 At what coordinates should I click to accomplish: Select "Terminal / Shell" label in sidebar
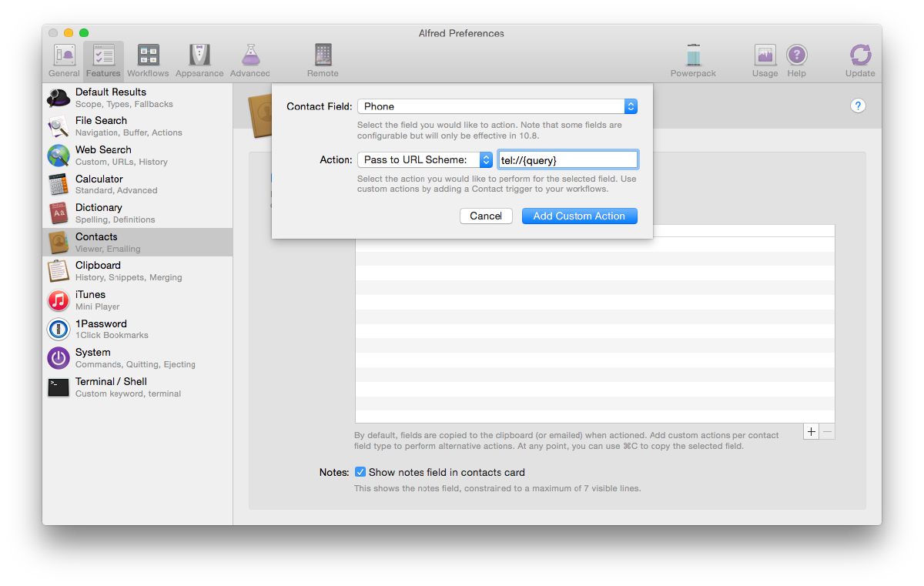111,381
